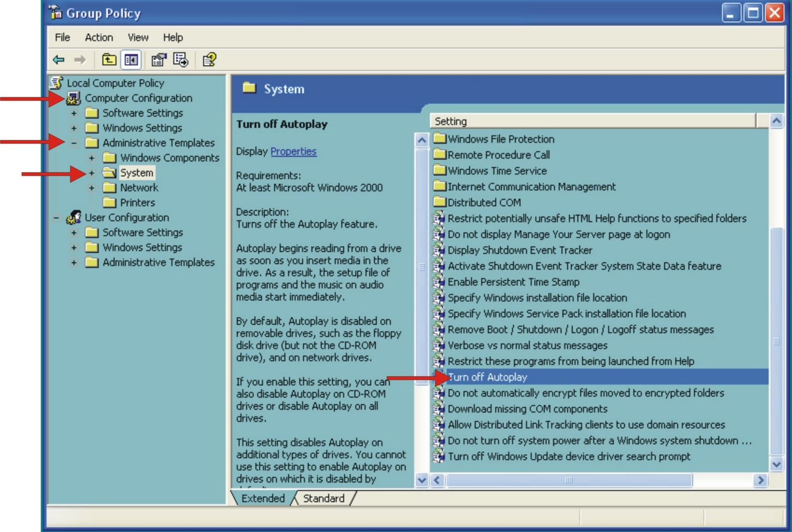
Task: Toggle the Show/Hide Console Tree icon
Action: [x=131, y=60]
